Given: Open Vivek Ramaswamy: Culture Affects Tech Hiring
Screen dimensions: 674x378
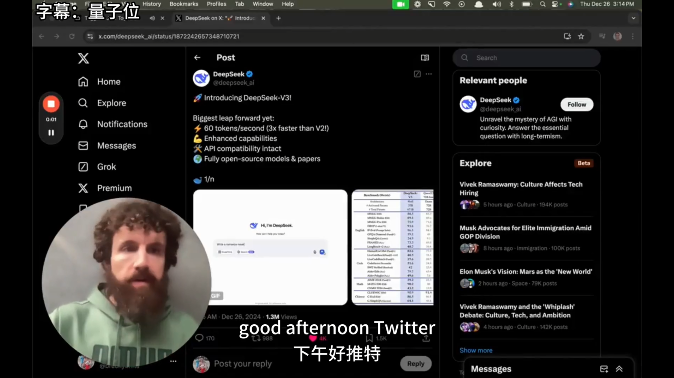Looking at the screenshot, I should point(526,194).
